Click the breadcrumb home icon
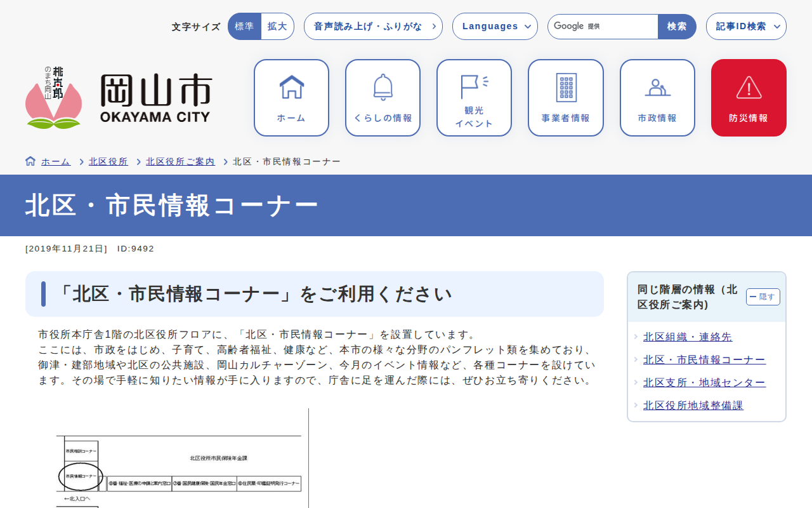The image size is (812, 508). [30, 161]
